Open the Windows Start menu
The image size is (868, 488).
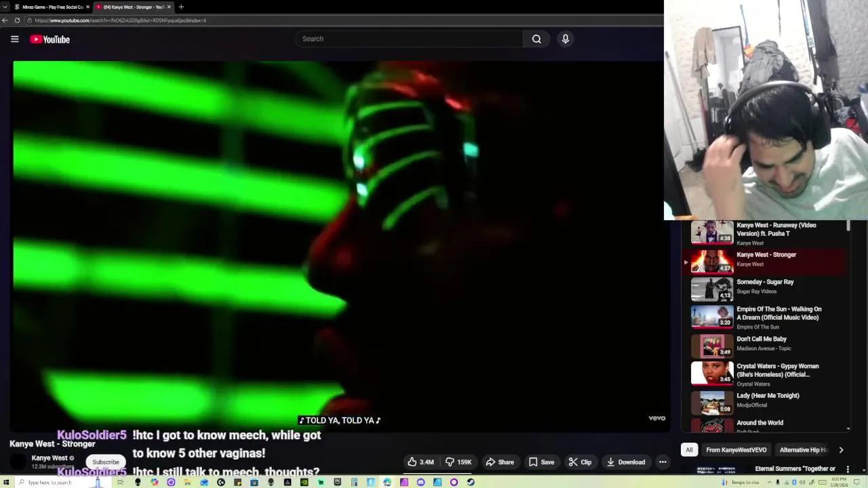pos(5,482)
